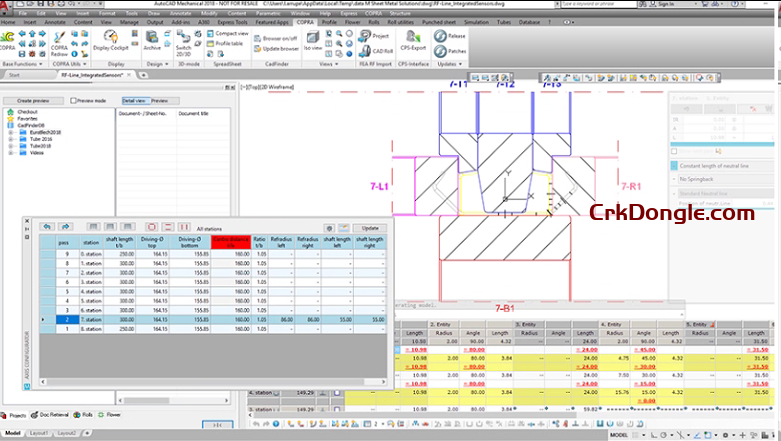Click the CPS-Export icon

point(413,36)
